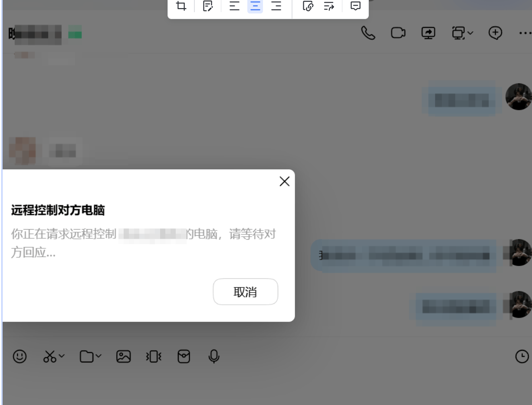Enable left text alignment
The height and width of the screenshot is (405, 532).
(234, 6)
